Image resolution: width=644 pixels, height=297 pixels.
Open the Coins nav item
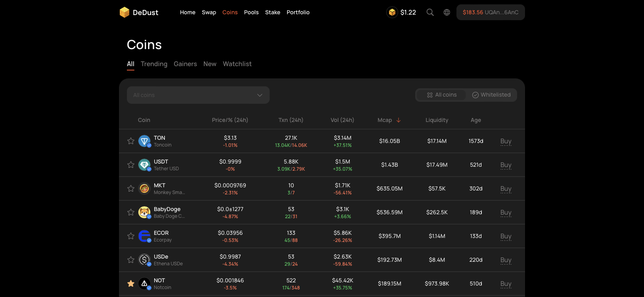point(230,12)
